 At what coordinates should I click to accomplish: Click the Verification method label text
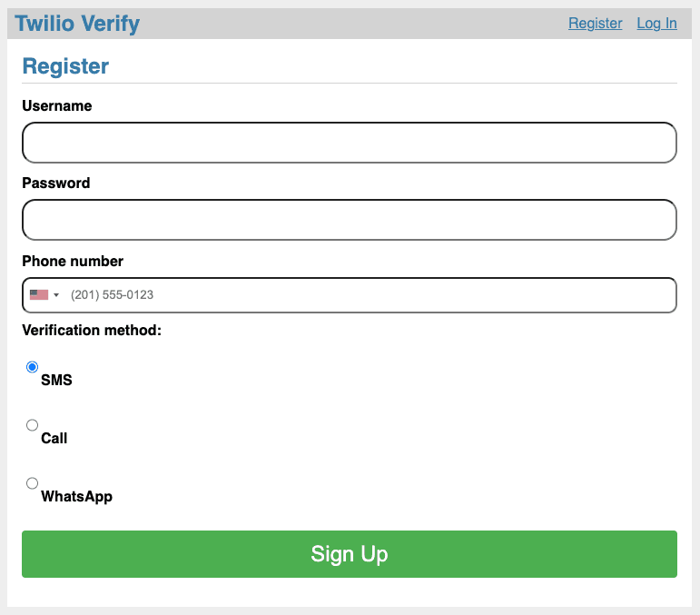(91, 330)
